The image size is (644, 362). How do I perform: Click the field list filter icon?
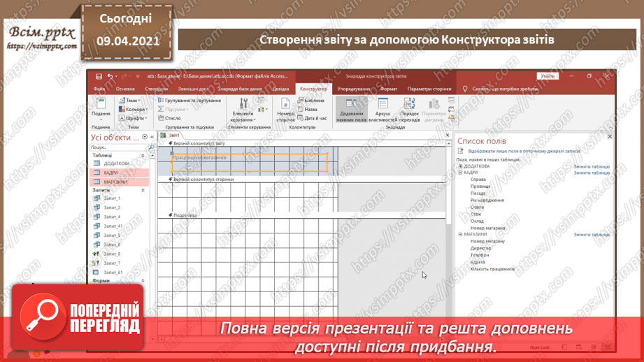coord(461,151)
